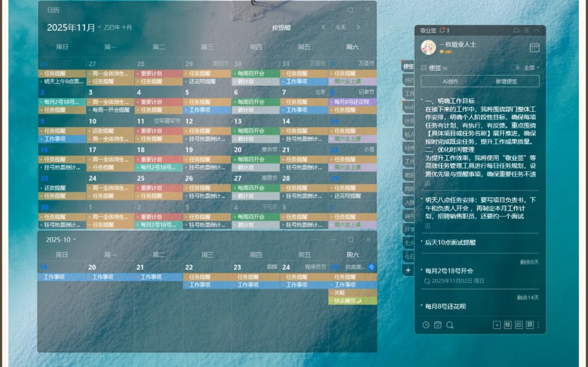Open 工作事项 event on November 9
Image resolution: width=588 pixels, height=367 pixels.
coord(62,139)
